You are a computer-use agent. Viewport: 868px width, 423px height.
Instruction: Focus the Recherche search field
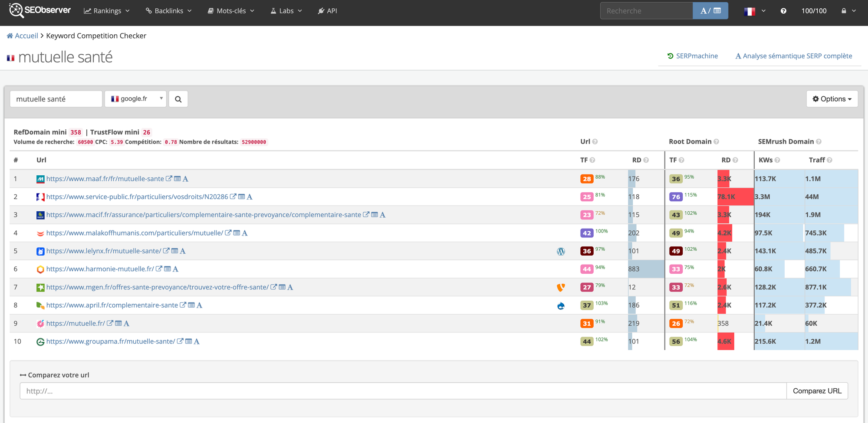point(646,11)
